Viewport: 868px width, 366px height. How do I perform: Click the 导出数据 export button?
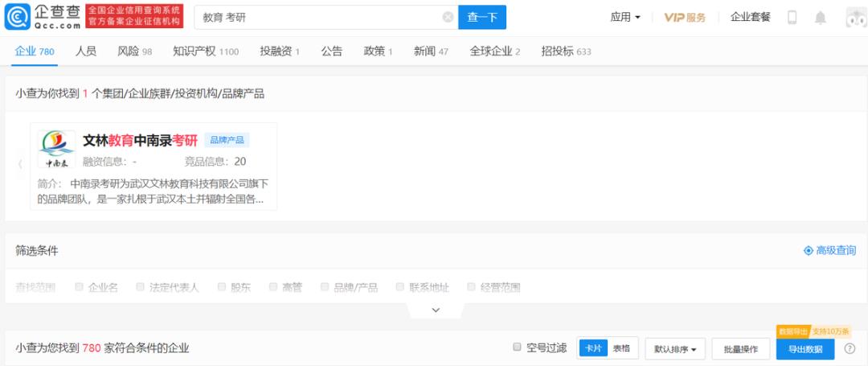[805, 349]
